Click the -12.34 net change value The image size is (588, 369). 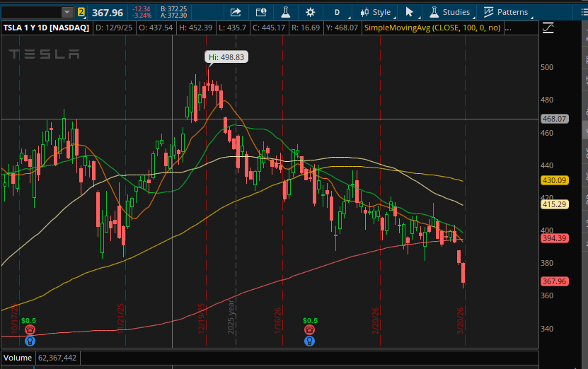(x=141, y=9)
